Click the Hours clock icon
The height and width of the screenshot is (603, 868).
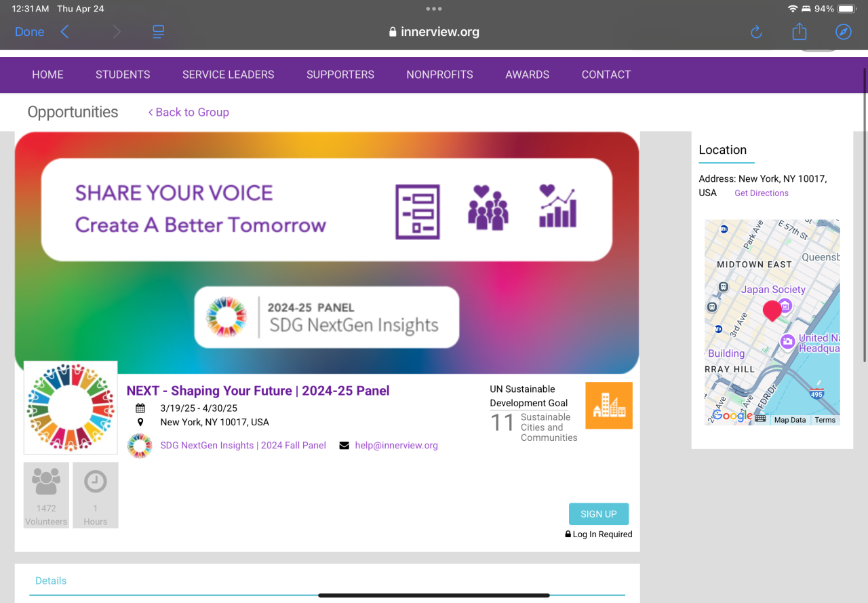pyautogui.click(x=96, y=482)
